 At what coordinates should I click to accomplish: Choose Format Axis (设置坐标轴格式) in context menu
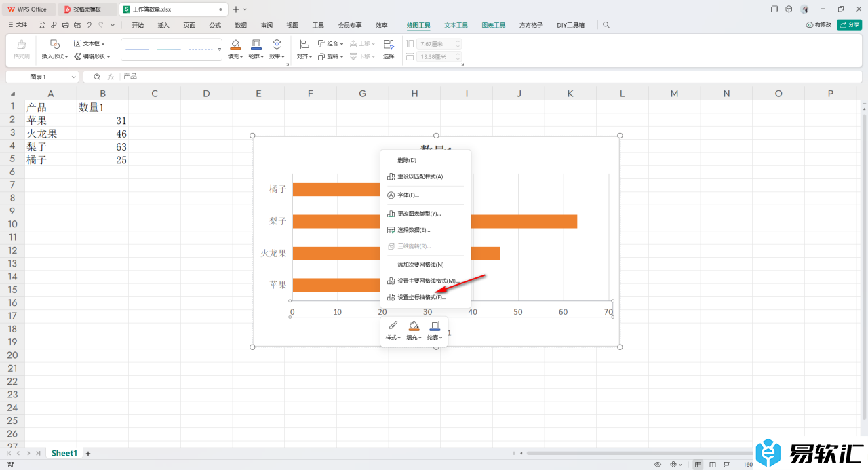coord(426,297)
